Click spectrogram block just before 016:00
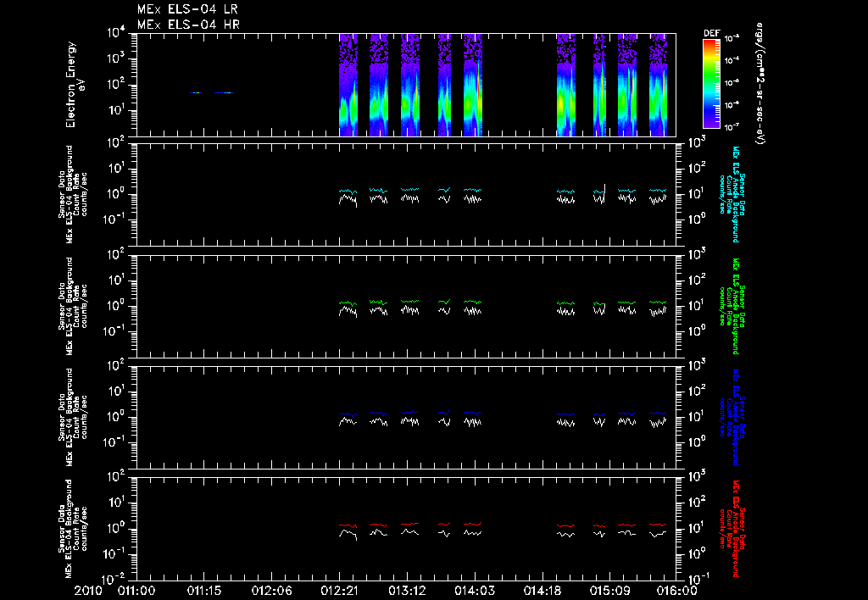Image resolution: width=868 pixels, height=600 pixels. 658,85
